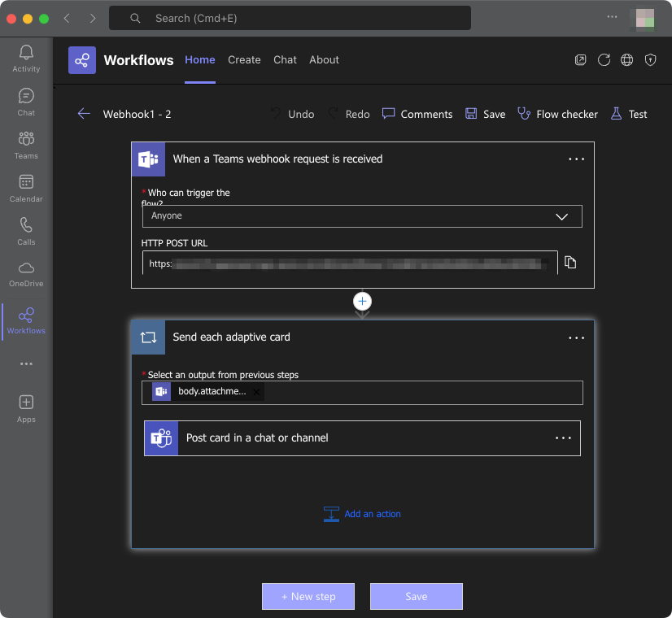The image size is (672, 618).
Task: Open the Chat tab in Workflows
Action: click(x=285, y=60)
